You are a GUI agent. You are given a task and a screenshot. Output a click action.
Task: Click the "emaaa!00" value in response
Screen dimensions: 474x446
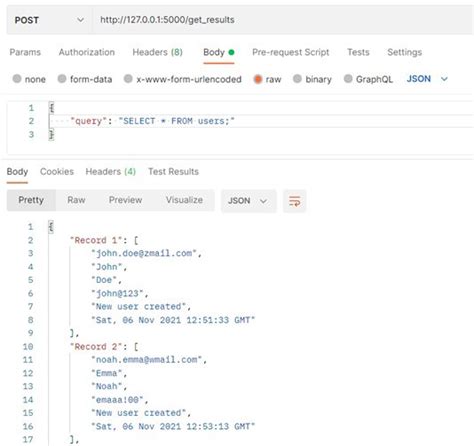[117, 400]
